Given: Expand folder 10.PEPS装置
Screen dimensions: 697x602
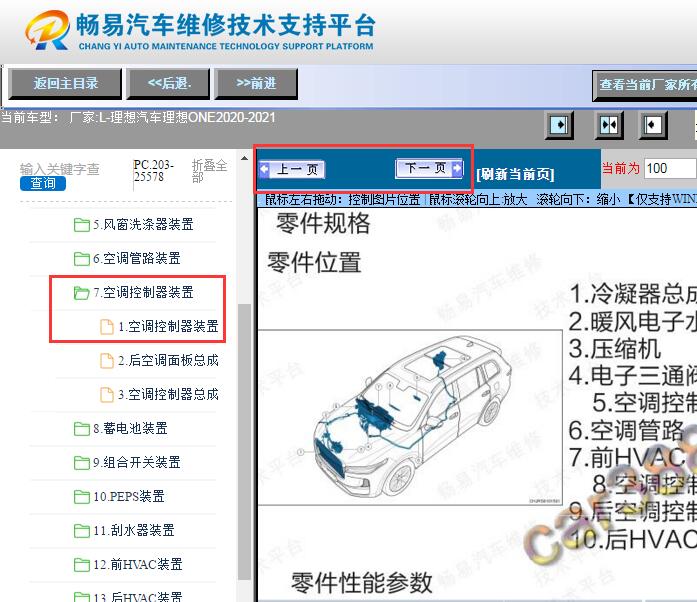Looking at the screenshot, I should point(129,496).
